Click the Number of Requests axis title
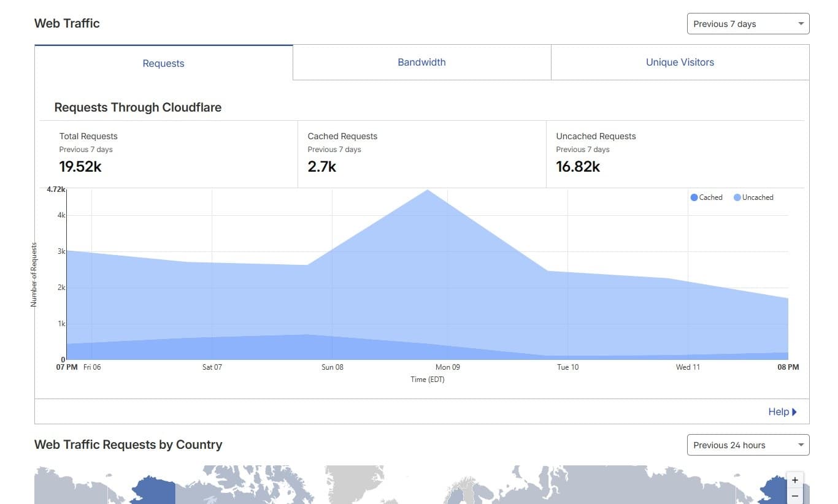838x504 pixels. pyautogui.click(x=34, y=275)
